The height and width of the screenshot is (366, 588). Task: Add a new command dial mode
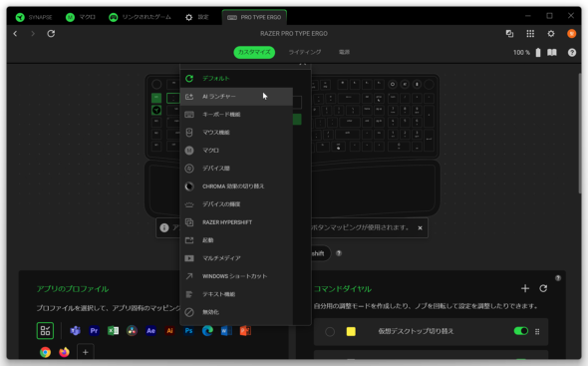pos(525,288)
